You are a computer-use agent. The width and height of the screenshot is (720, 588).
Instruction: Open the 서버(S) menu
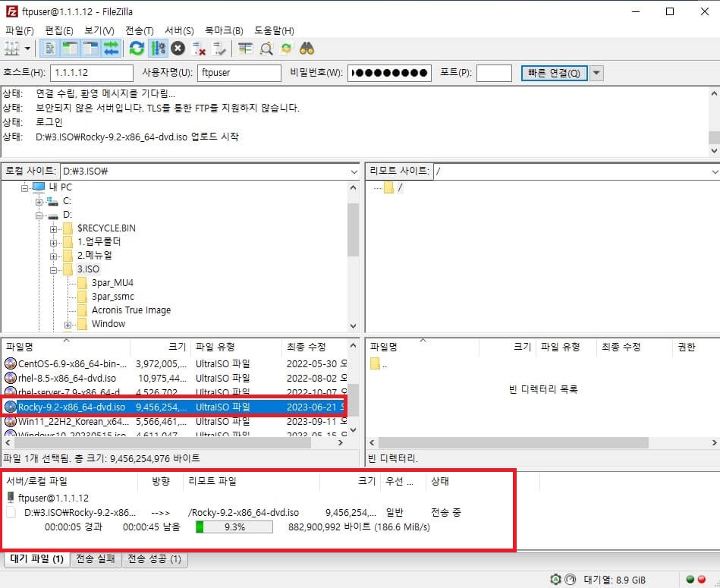click(x=179, y=31)
